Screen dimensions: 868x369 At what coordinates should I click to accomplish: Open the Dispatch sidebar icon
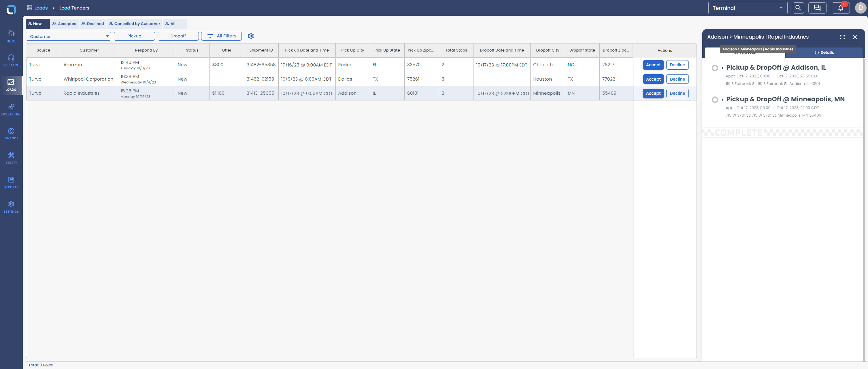11,61
